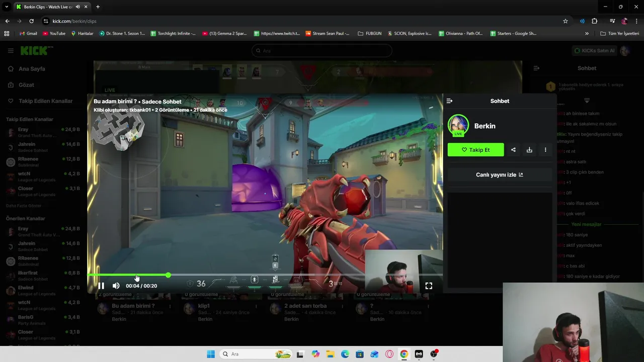The image size is (644, 362).
Task: Open Eray channel in followed list
Action: click(43, 132)
